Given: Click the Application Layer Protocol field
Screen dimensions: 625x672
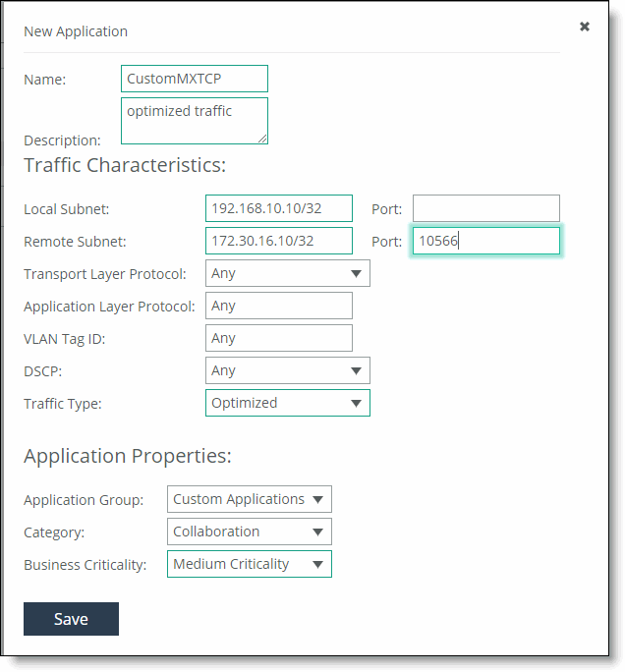Looking at the screenshot, I should coord(278,306).
